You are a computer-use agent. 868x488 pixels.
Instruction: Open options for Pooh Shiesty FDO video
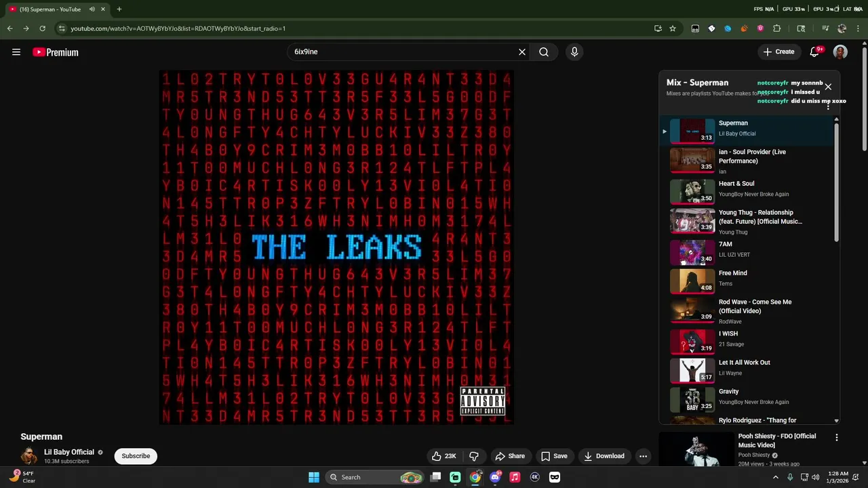pyautogui.click(x=836, y=438)
